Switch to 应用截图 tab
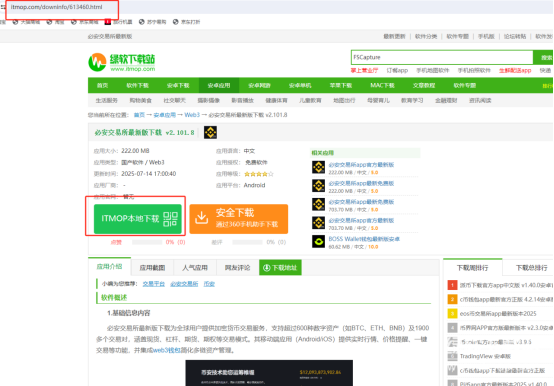Image resolution: width=554 pixels, height=386 pixels. [x=152, y=268]
